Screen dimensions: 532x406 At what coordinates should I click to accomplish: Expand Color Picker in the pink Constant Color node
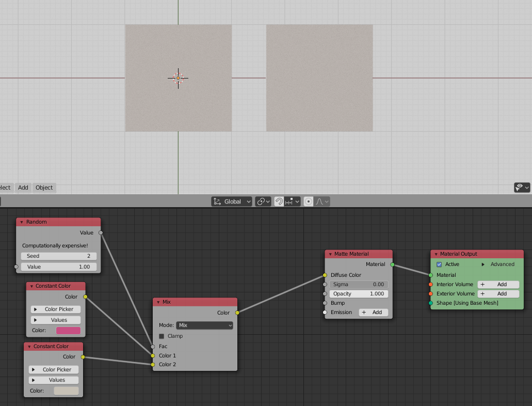[56, 309]
